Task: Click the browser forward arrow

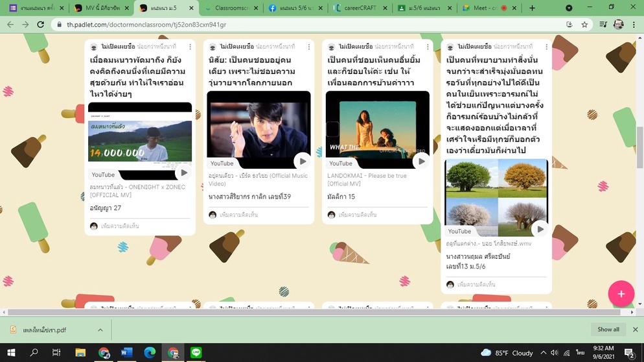Action: click(x=25, y=25)
